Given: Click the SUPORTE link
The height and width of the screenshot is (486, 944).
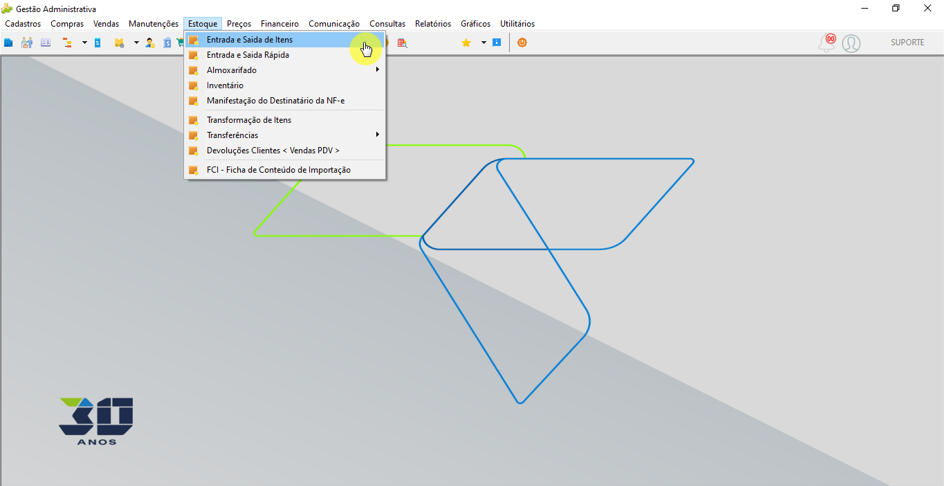Looking at the screenshot, I should (907, 43).
